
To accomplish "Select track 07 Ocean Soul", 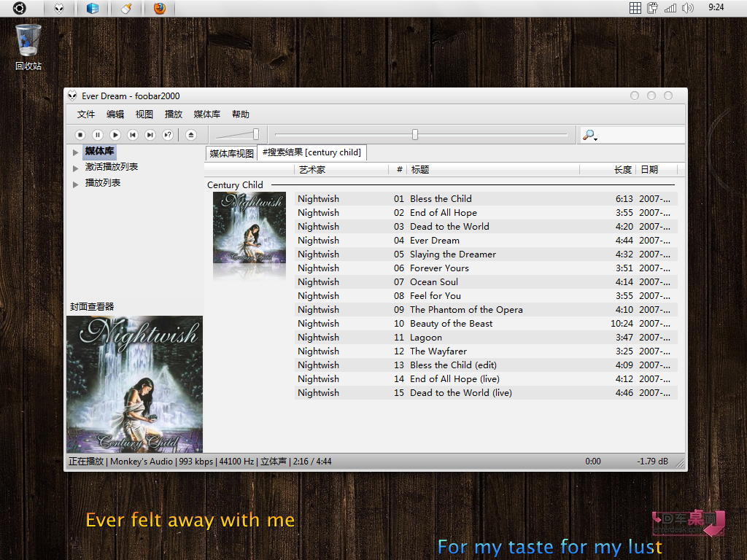I will (x=486, y=281).
